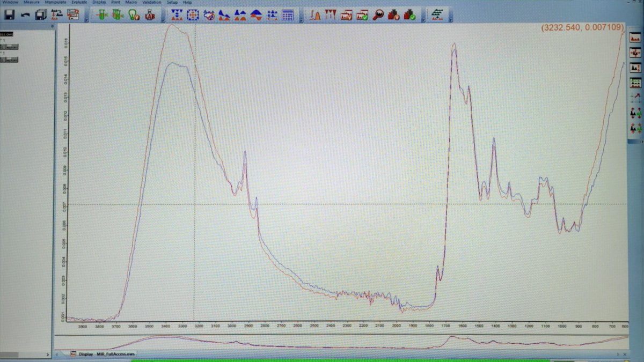Open the Manipulate menu
This screenshot has height=362, width=644.
tap(56, 2)
